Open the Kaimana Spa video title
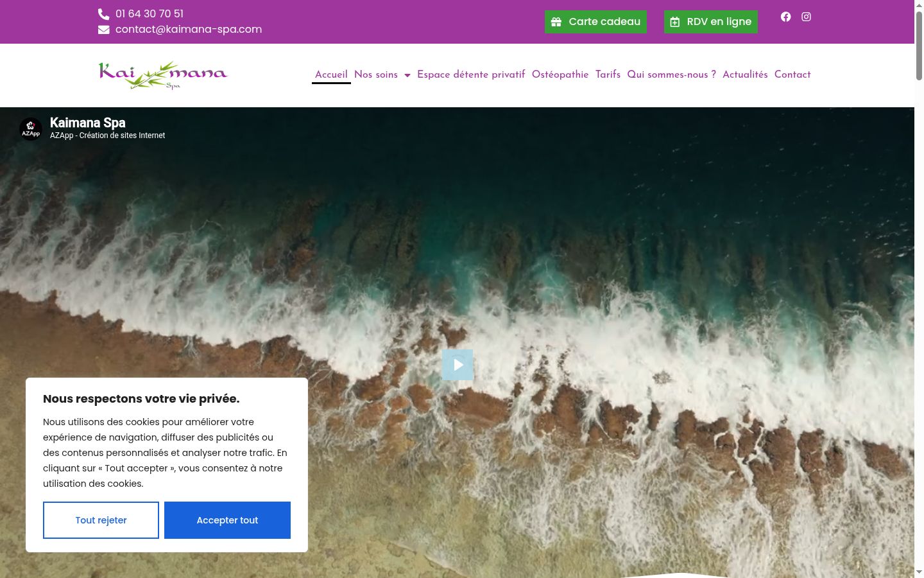Screen dimensions: 924x578 (x=88, y=123)
